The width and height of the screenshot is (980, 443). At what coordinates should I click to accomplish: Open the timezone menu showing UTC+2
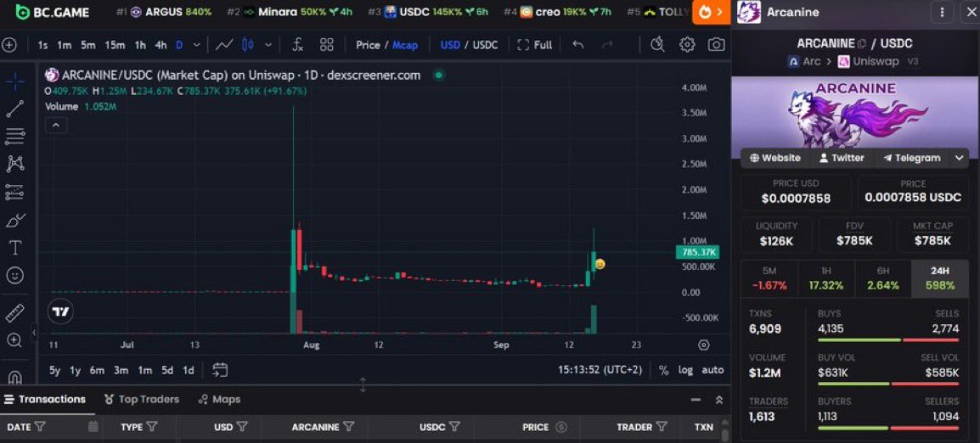600,370
